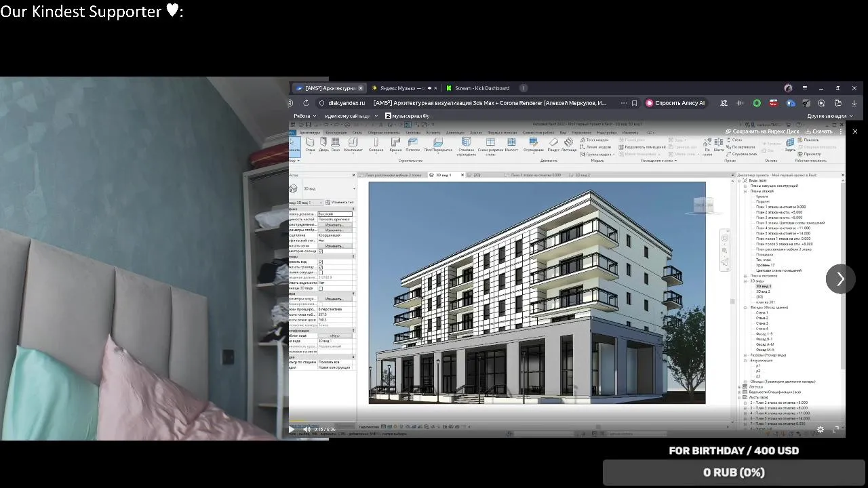Image resolution: width=868 pixels, height=488 pixels.
Task: Toggle the Траектория солнца checkbox
Action: (321, 251)
